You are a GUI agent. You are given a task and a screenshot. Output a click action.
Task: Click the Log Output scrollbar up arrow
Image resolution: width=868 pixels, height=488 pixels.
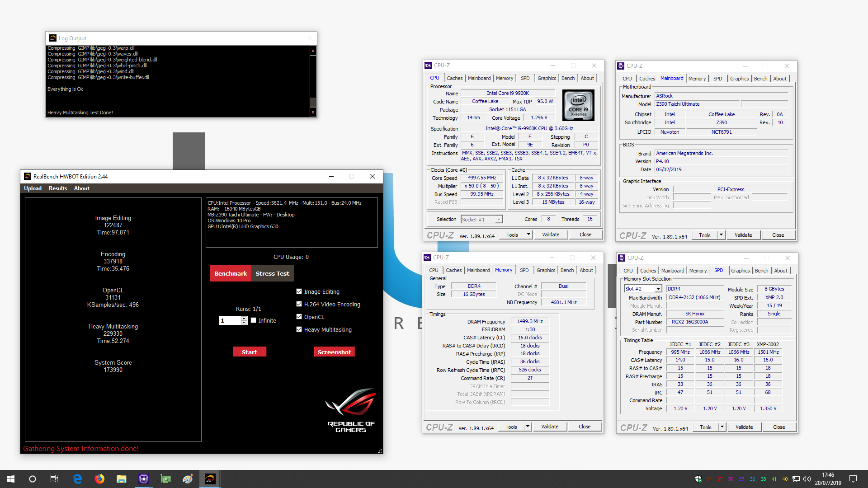click(313, 51)
